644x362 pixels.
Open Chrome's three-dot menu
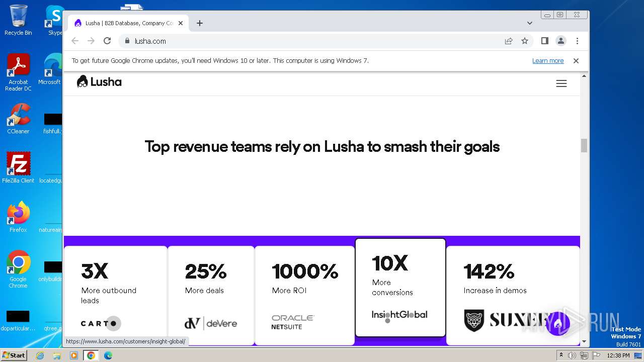point(577,41)
